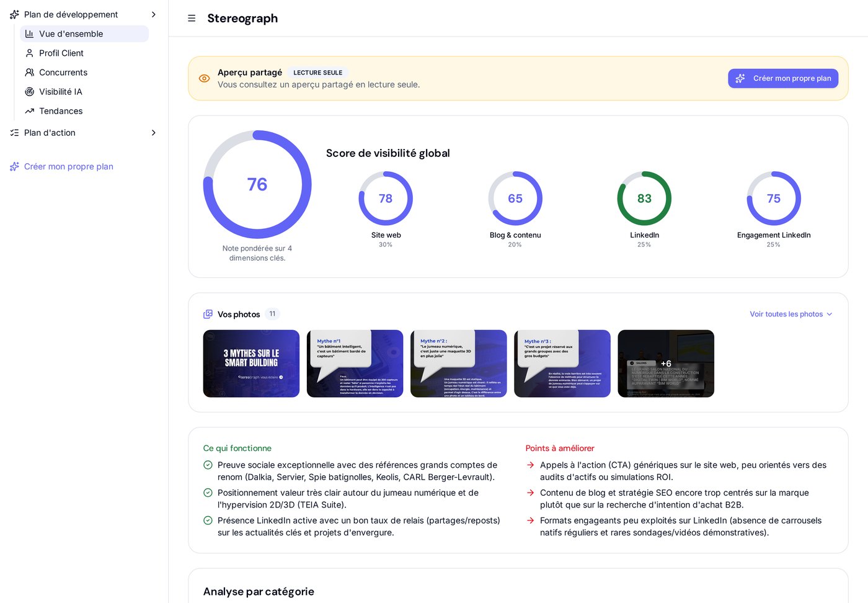Click check icon beside Présence LinkedIn active
This screenshot has width=868, height=603.
[x=208, y=520]
